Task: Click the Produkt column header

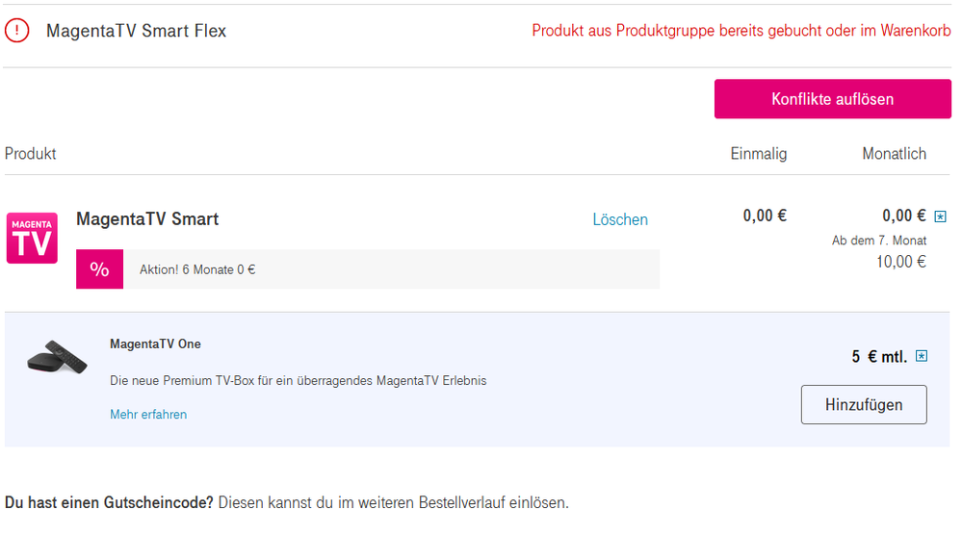Action: pyautogui.click(x=31, y=153)
